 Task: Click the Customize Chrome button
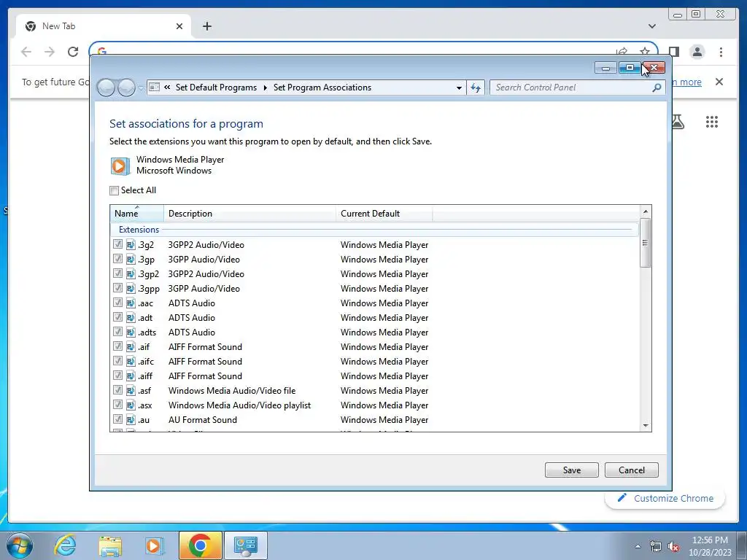pos(665,498)
